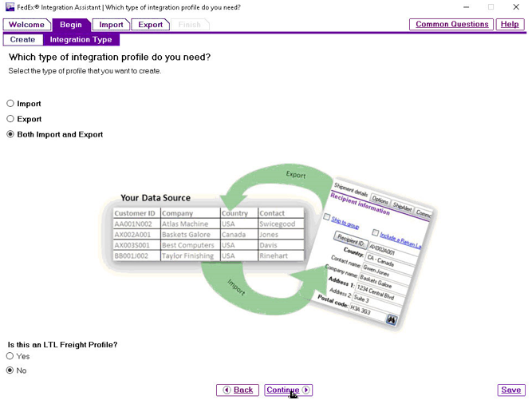532x404 pixels.
Task: Select the Integration Type sub-tab
Action: coord(81,39)
